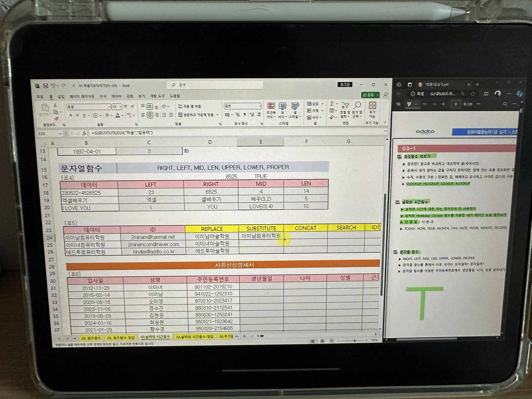
Task: Toggle wrap text option in alignment group
Action: pyautogui.click(x=190, y=106)
